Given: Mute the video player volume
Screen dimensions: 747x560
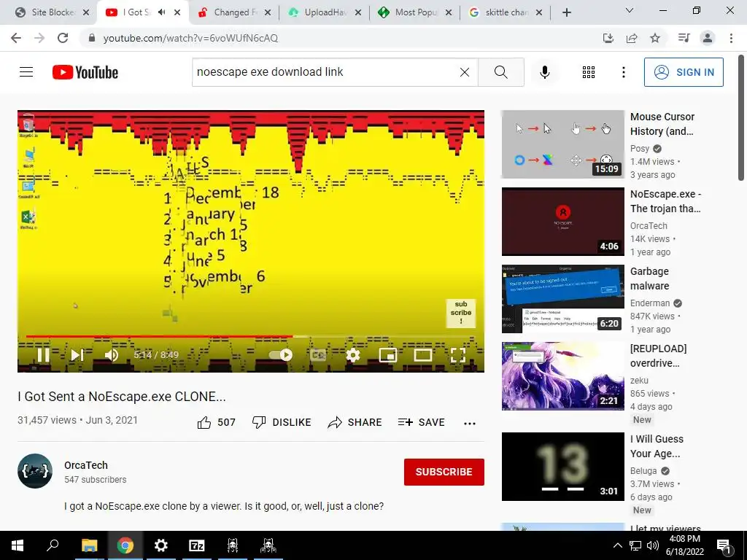Looking at the screenshot, I should coord(112,355).
